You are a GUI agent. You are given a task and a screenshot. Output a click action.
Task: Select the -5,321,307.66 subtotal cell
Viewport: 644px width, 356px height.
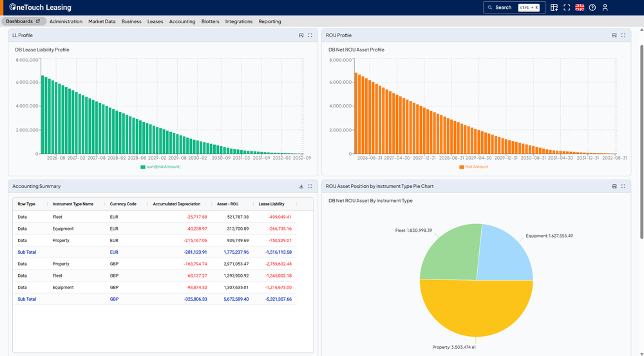pos(278,299)
